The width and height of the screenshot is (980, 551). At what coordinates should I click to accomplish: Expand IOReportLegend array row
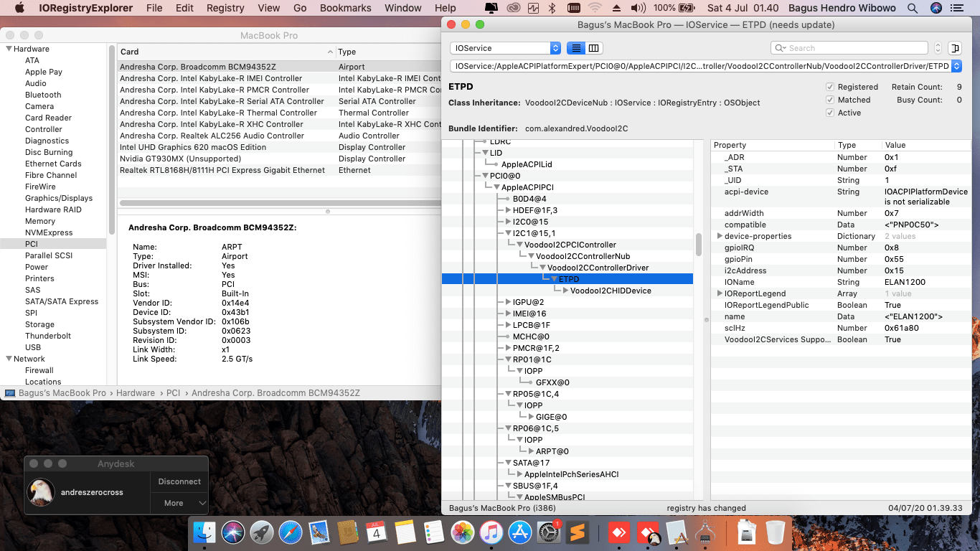tap(720, 293)
